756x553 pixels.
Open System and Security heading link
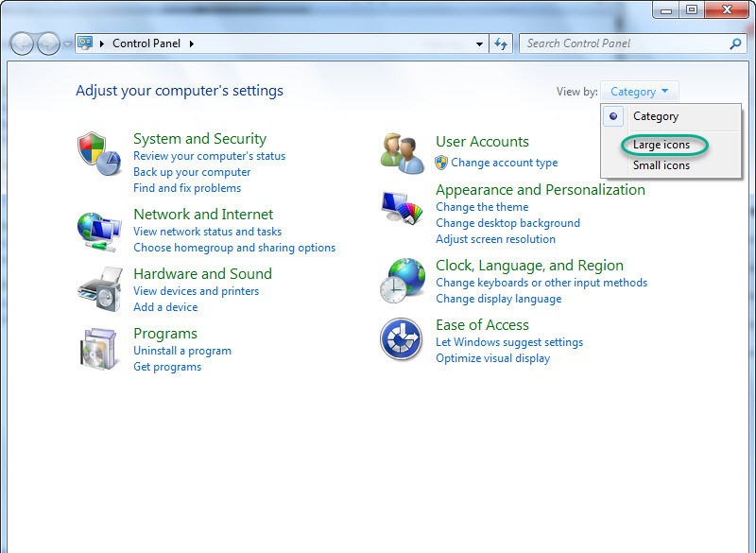point(199,139)
